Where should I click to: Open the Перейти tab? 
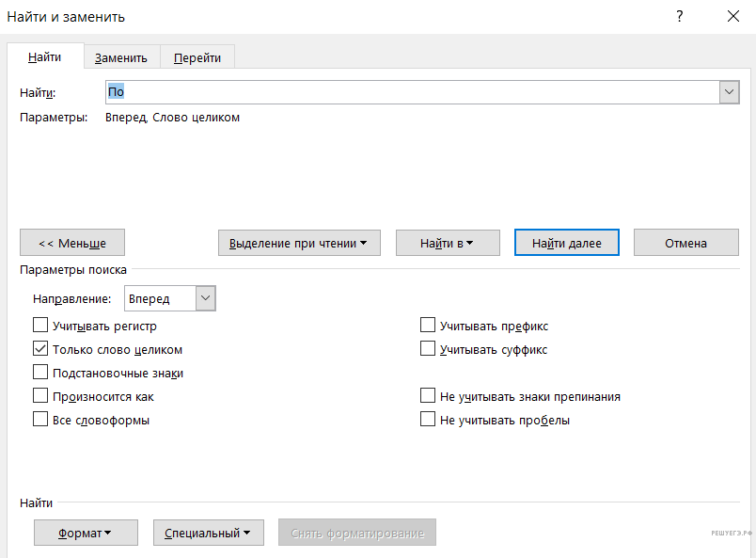tap(197, 57)
